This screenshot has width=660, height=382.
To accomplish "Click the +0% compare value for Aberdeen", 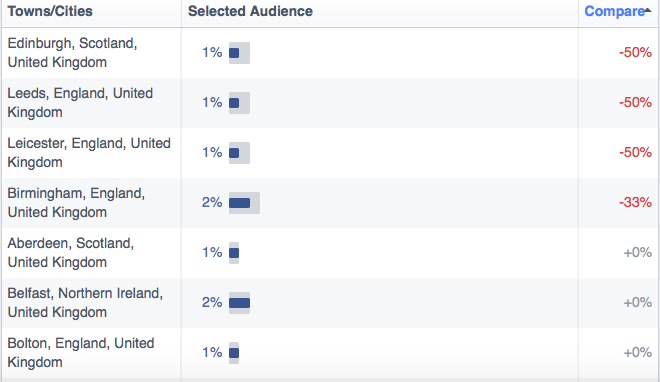I will [638, 253].
